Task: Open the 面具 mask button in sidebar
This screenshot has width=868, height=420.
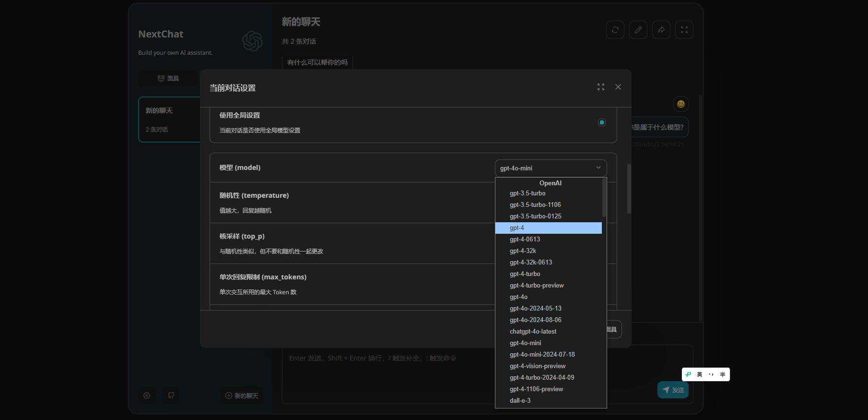Action: tap(168, 78)
